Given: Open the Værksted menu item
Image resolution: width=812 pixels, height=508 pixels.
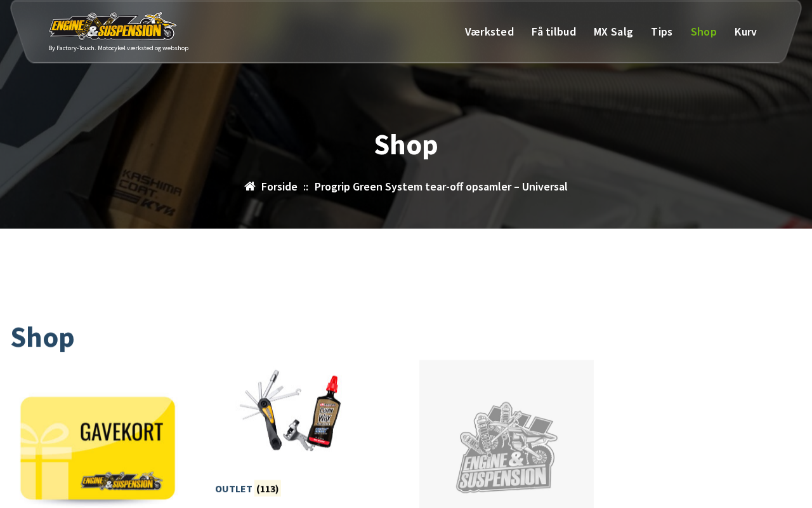Looking at the screenshot, I should [489, 32].
